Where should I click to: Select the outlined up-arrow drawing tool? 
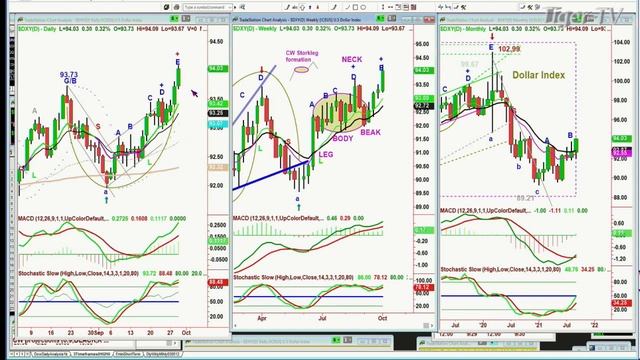pos(302,7)
